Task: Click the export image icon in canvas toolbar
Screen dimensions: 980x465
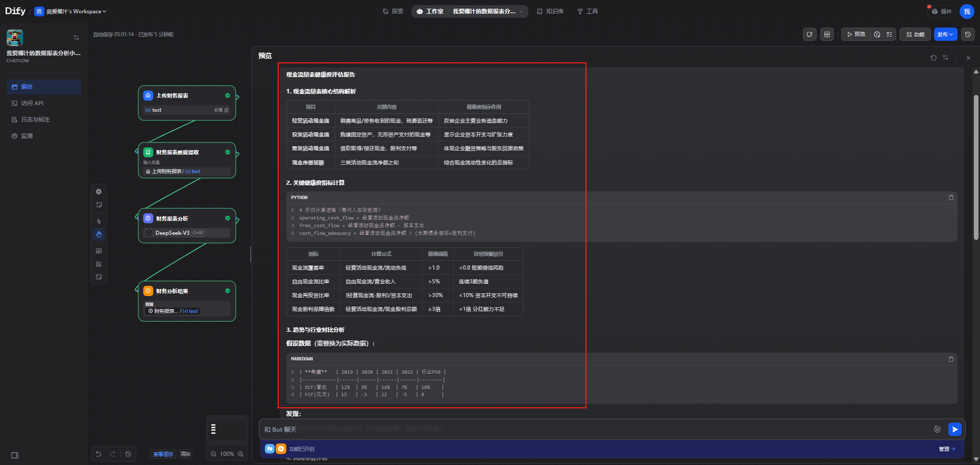Action: 99,251
